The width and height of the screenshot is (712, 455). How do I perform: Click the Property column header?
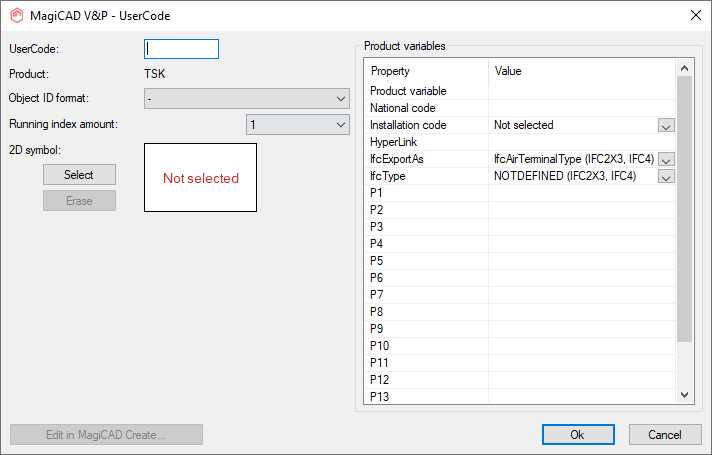coord(427,72)
